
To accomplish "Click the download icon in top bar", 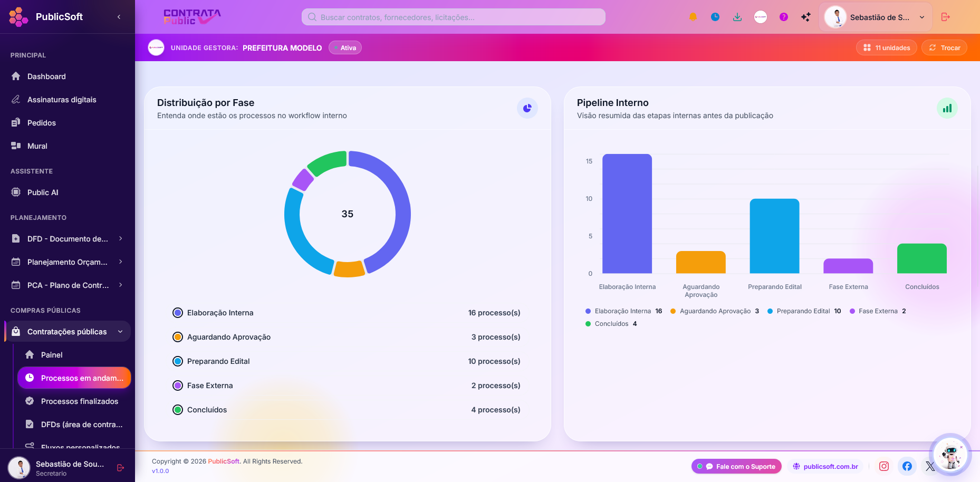I will click(737, 17).
